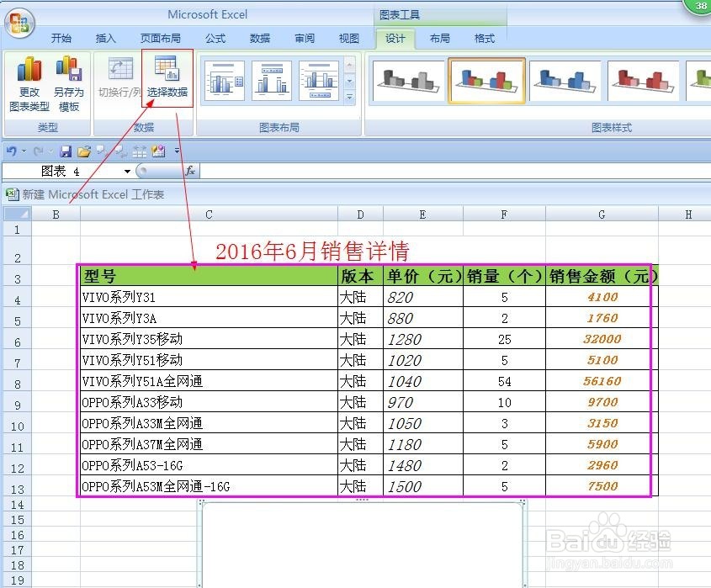Open the 视图 (View) tab
The image size is (711, 588).
pyautogui.click(x=348, y=39)
